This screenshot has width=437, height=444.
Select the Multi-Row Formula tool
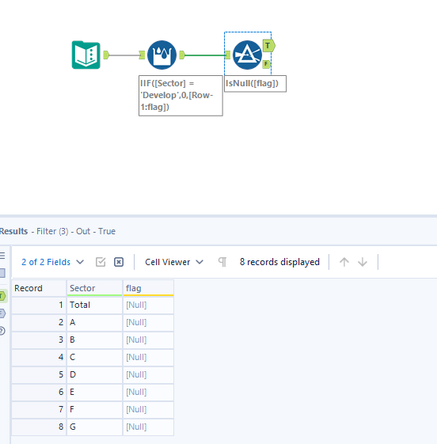coord(162,55)
